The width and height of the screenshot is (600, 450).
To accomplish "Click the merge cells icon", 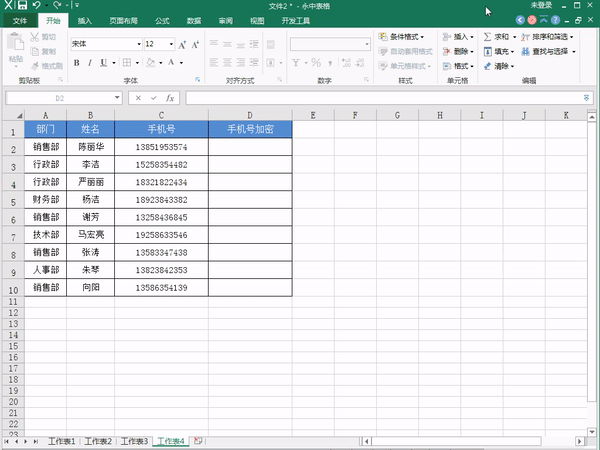I will pos(271,62).
